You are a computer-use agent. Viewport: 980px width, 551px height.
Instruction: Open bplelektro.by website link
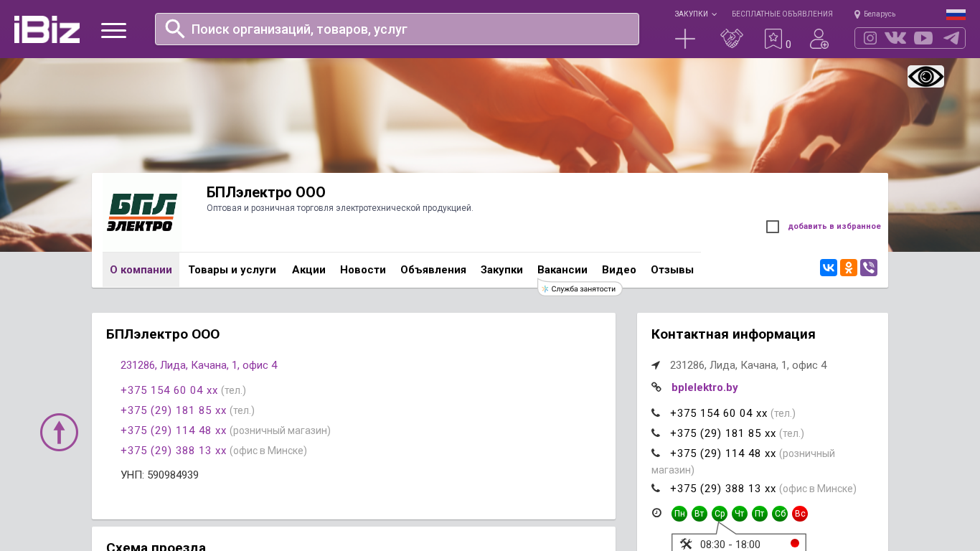[x=705, y=387]
